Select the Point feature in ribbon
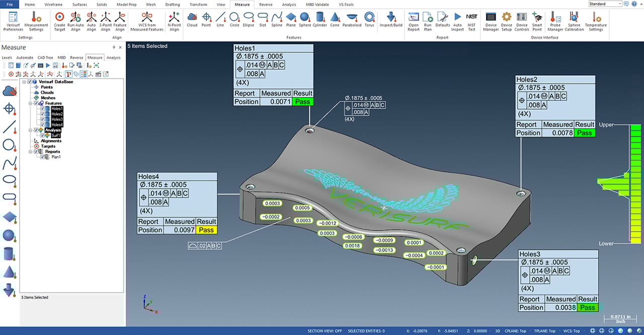 point(206,20)
